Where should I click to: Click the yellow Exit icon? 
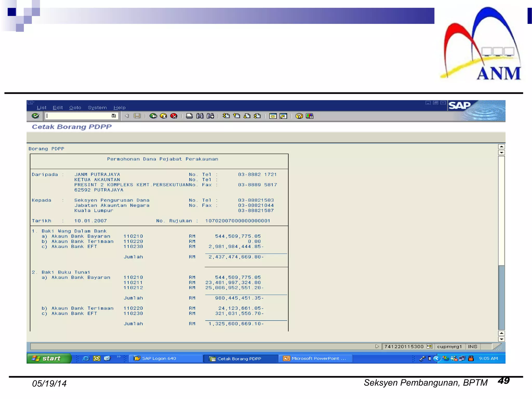(163, 116)
